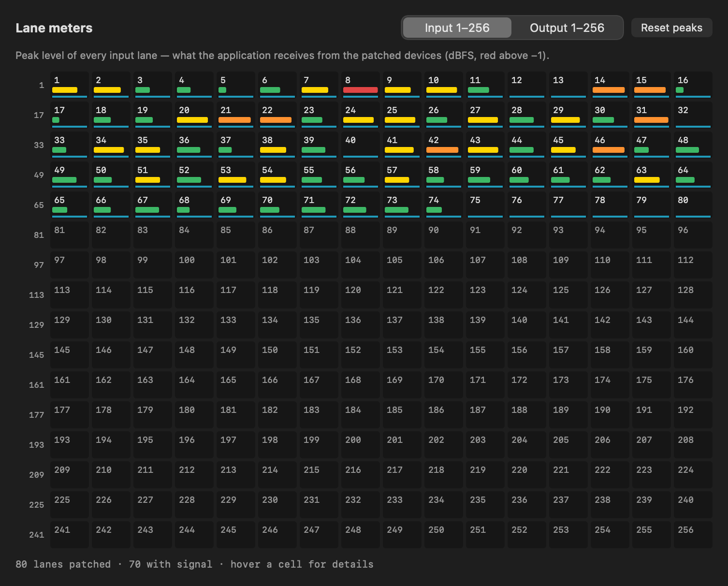This screenshot has height=586, width=728.
Task: Select lane 1 meter cell with yellow bar
Action: pos(70,86)
